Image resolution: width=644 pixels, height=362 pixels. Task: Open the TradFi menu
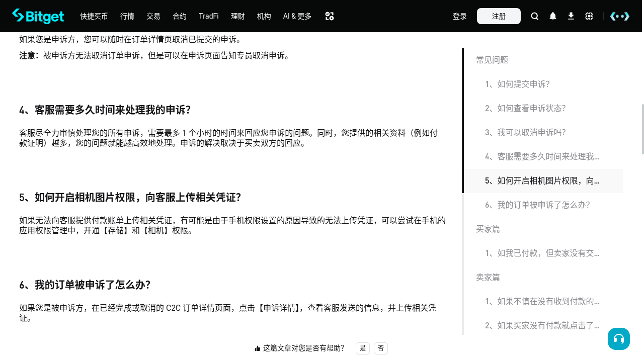(x=209, y=16)
